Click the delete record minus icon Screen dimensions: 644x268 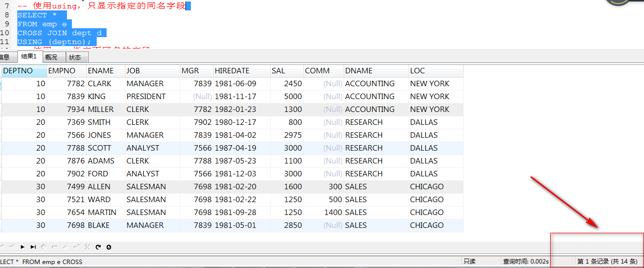55,247
